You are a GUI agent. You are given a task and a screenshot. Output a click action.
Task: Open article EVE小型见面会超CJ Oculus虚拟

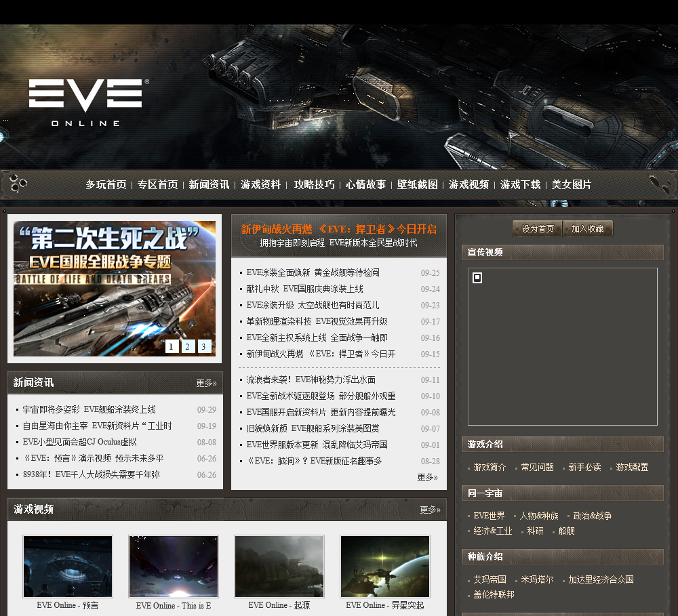click(x=79, y=443)
